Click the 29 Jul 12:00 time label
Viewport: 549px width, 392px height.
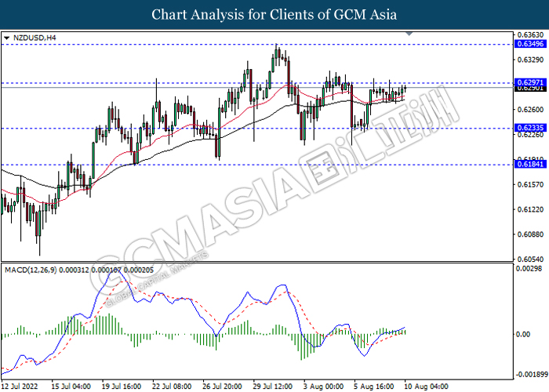[273, 387]
